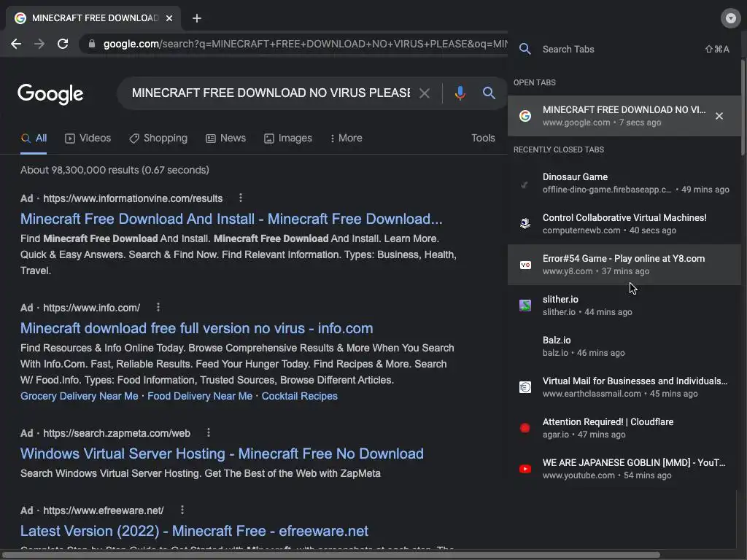Click the Search Tabs magnifier icon
The width and height of the screenshot is (747, 560).
click(525, 49)
